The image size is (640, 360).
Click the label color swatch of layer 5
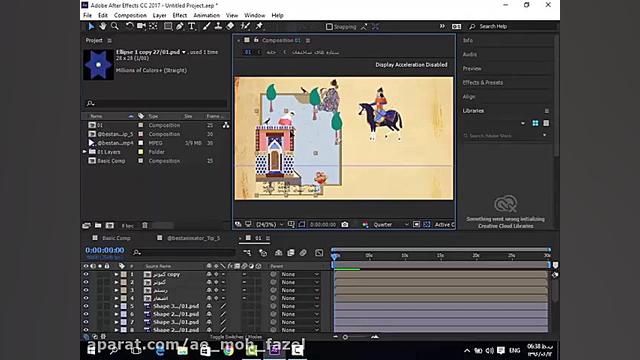click(x=124, y=306)
